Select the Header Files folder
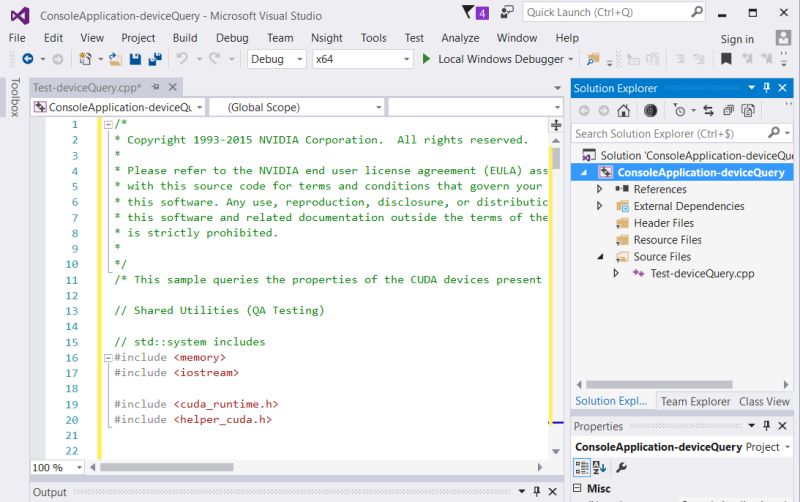 [663, 223]
